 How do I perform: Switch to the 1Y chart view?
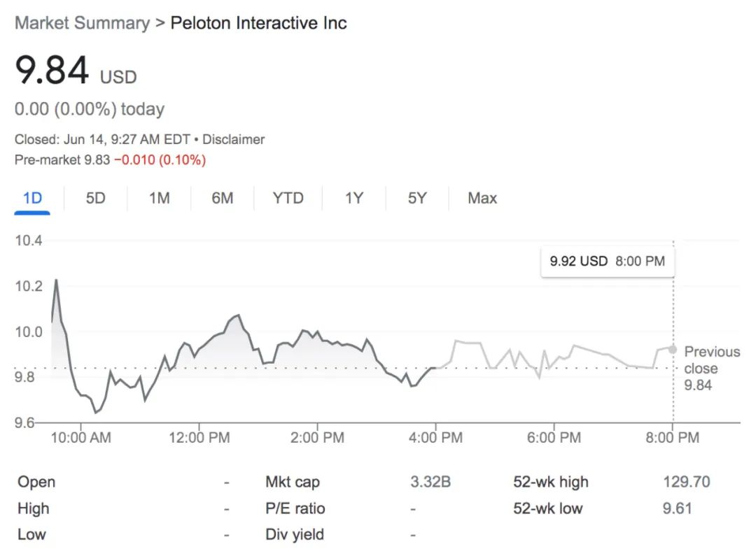click(x=354, y=198)
